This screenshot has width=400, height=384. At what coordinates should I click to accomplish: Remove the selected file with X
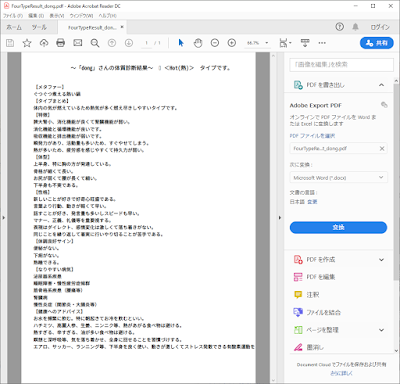pyautogui.click(x=382, y=148)
